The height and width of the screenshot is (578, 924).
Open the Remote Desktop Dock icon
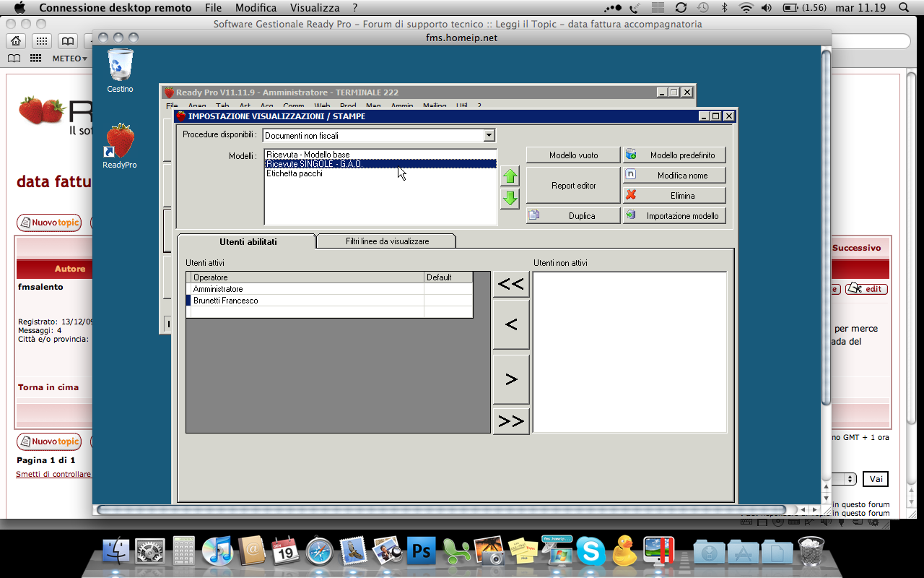pyautogui.click(x=557, y=551)
